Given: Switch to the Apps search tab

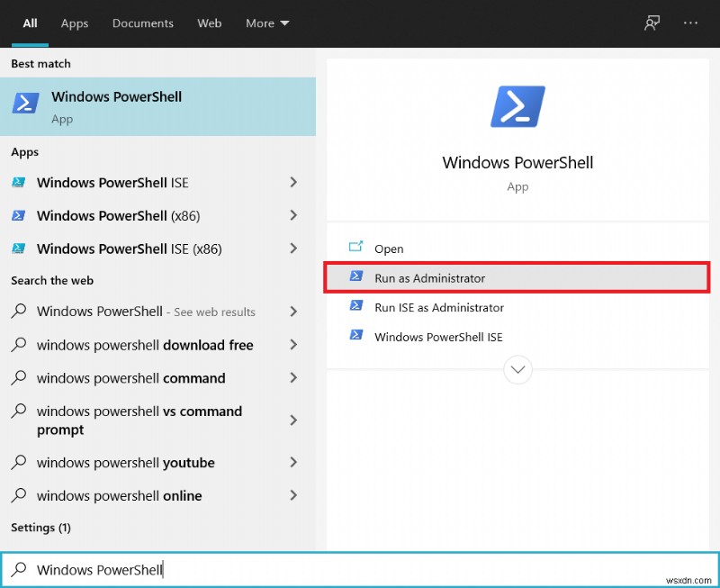Looking at the screenshot, I should [x=74, y=23].
